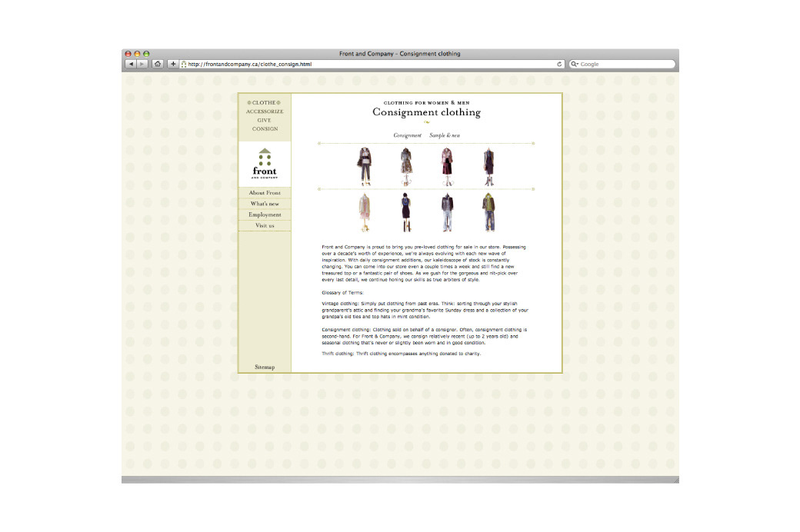The image size is (800, 532).
Task: View first outfit thumbnail in top row
Action: [x=365, y=166]
